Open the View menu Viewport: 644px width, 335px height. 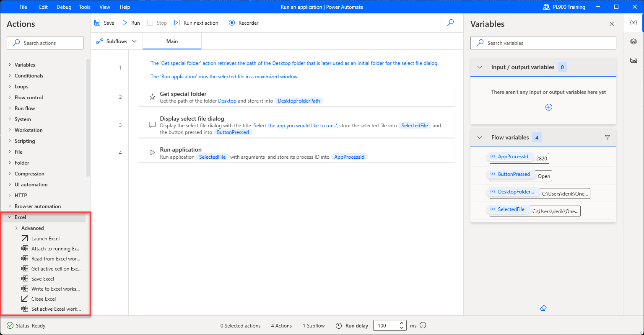(105, 7)
